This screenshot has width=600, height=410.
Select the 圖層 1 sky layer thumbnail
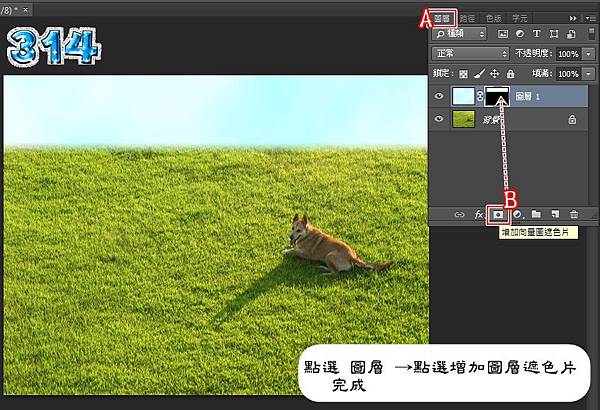click(x=463, y=96)
